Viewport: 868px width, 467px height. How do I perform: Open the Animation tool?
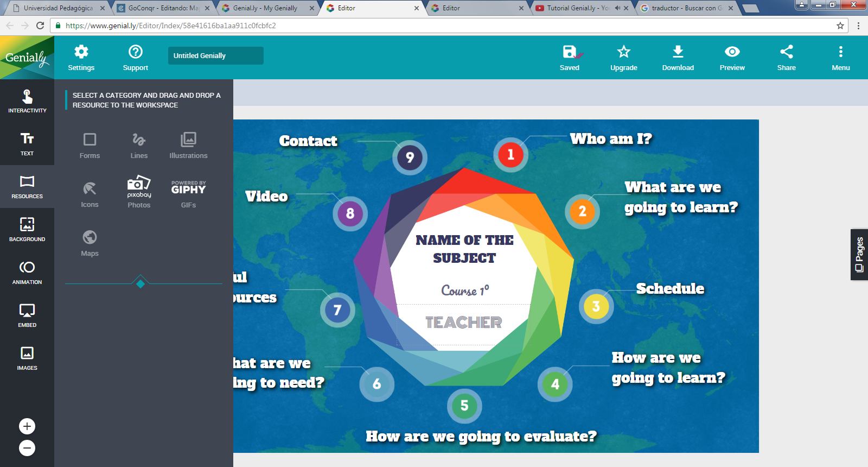[x=27, y=273]
